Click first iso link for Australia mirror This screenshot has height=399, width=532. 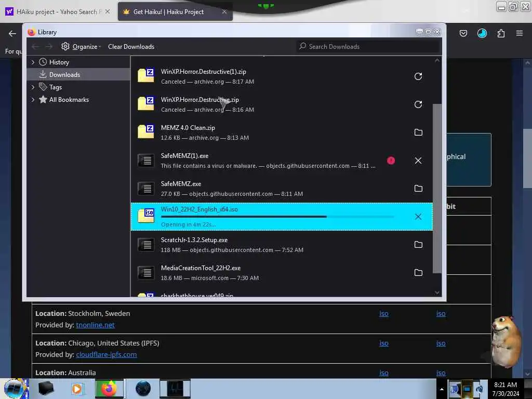[384, 373]
